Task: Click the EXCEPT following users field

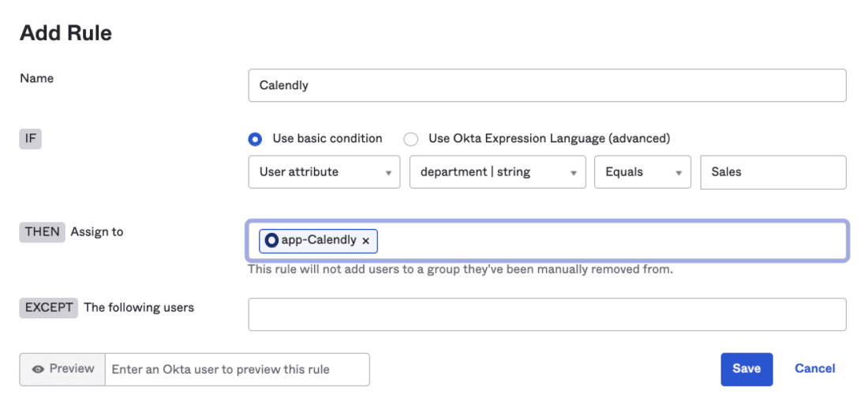Action: tap(547, 314)
